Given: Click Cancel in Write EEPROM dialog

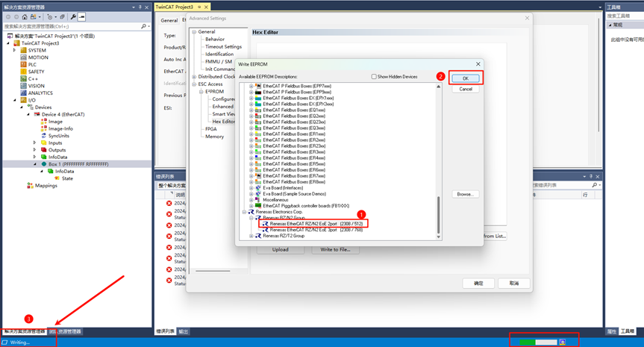Looking at the screenshot, I should tap(466, 89).
